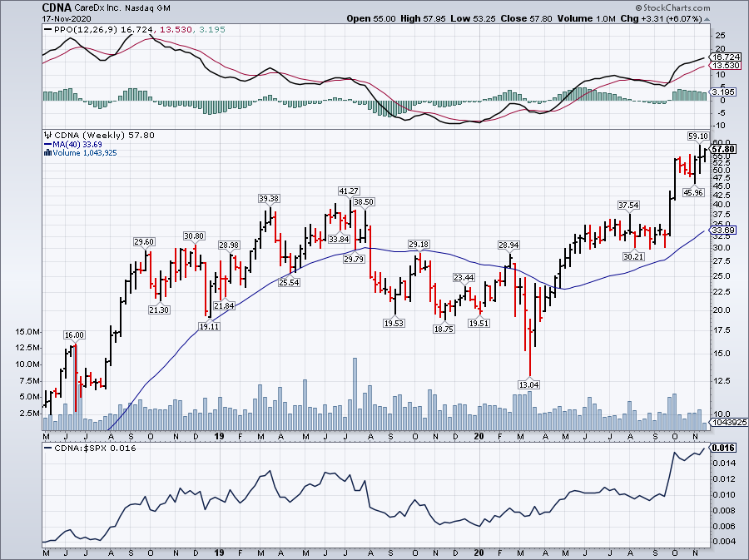Click the 13.04 low annotation
The height and width of the screenshot is (560, 749).
(528, 384)
